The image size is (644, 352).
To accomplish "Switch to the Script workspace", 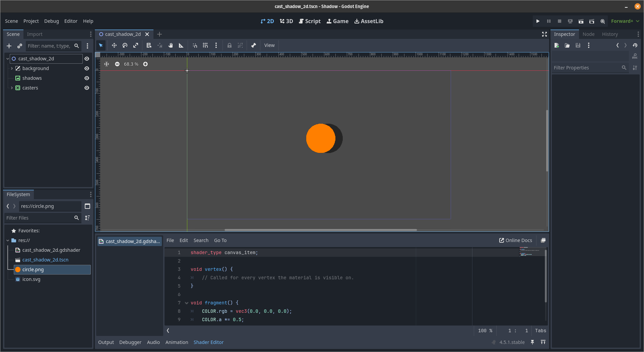I will coord(310,21).
